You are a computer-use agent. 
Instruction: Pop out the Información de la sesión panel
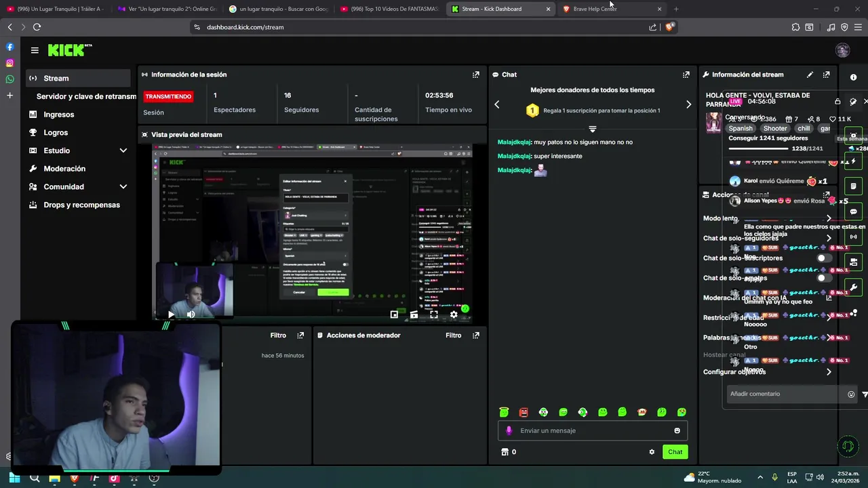coord(476,75)
